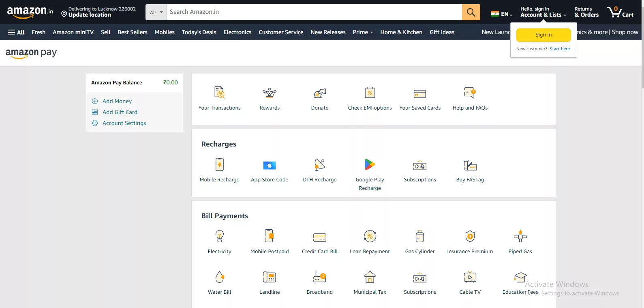Open Account Settings link

click(124, 123)
